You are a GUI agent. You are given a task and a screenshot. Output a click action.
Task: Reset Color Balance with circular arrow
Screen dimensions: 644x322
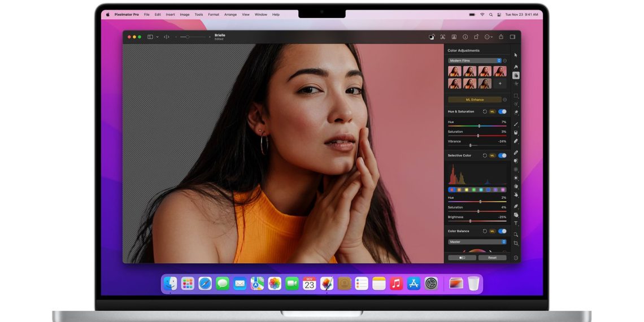(x=485, y=231)
